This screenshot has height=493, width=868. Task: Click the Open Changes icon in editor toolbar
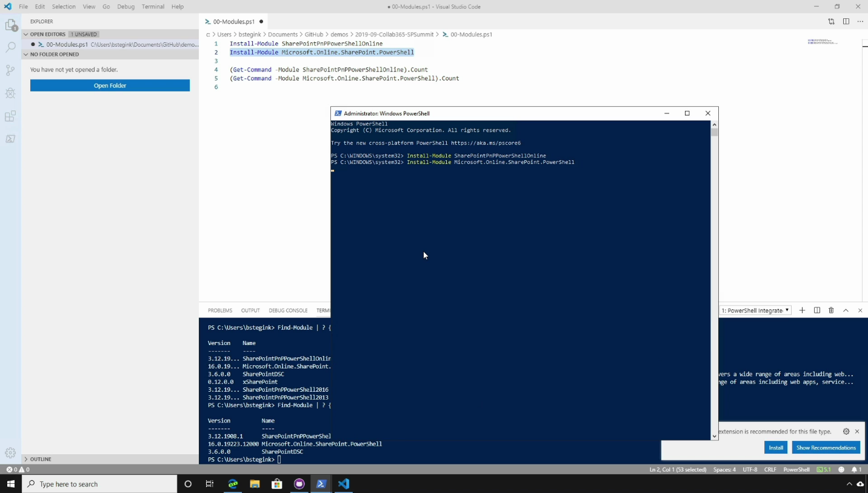[x=831, y=21]
